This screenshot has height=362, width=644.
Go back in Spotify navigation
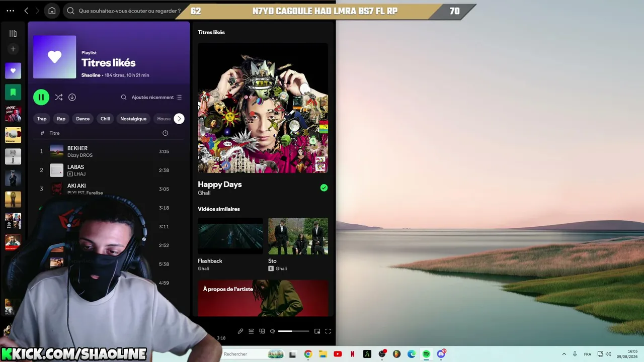(x=26, y=11)
